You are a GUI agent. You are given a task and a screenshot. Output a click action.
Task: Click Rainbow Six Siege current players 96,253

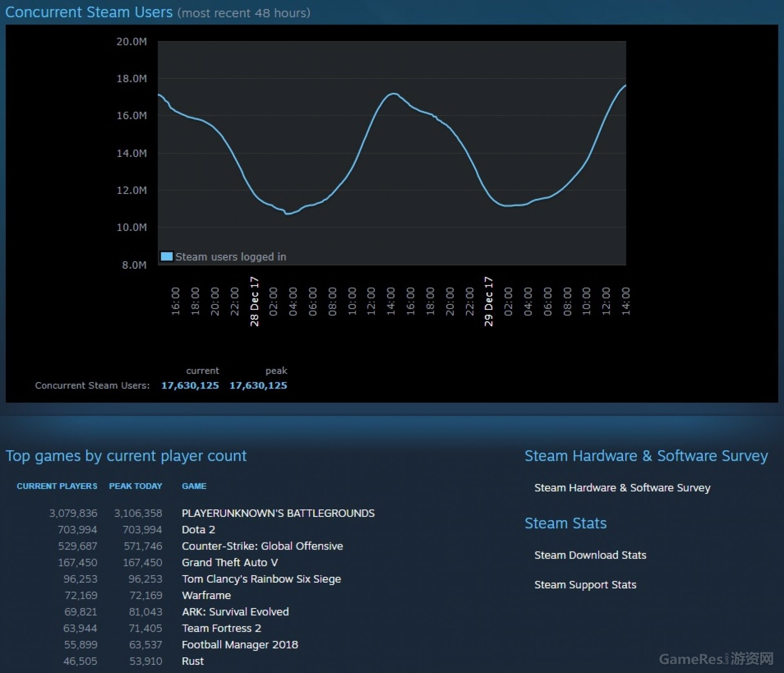(x=80, y=579)
